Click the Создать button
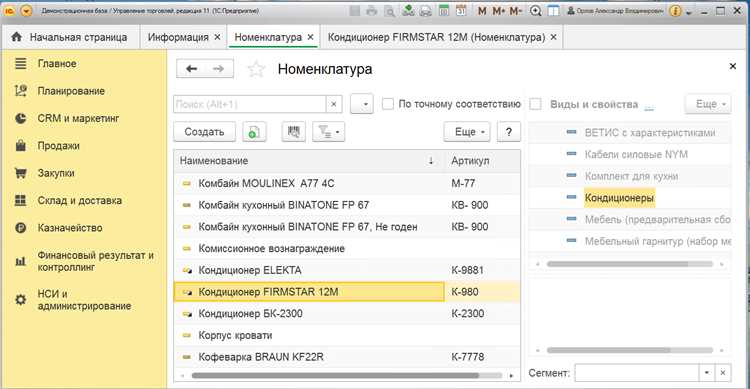This screenshot has width=750, height=389. point(204,132)
